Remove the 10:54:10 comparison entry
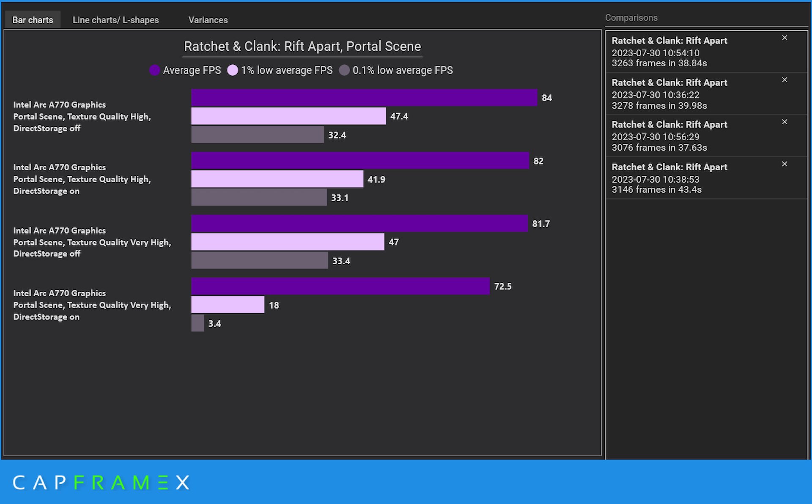Image resolution: width=812 pixels, height=504 pixels. pos(785,38)
